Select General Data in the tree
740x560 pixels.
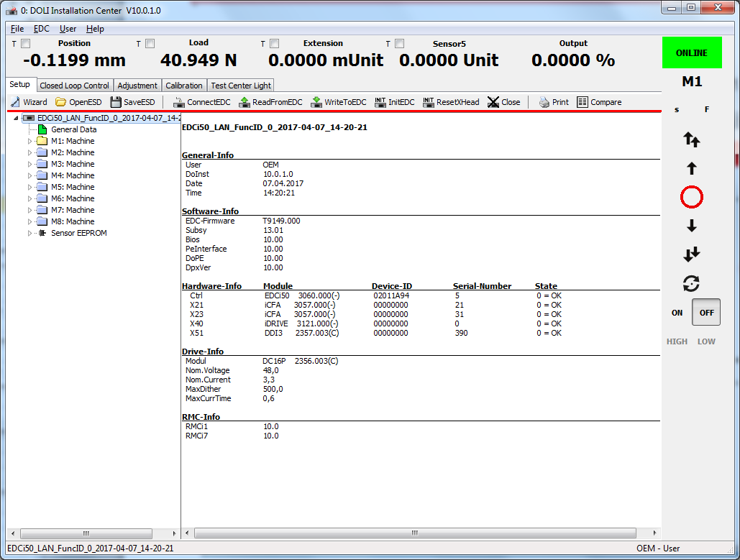pyautogui.click(x=73, y=129)
